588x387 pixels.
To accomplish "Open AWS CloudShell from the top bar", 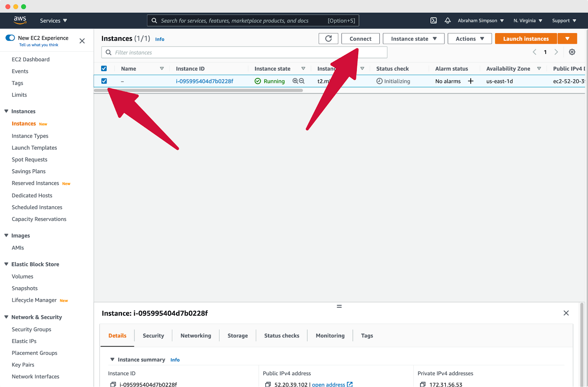I will click(434, 21).
